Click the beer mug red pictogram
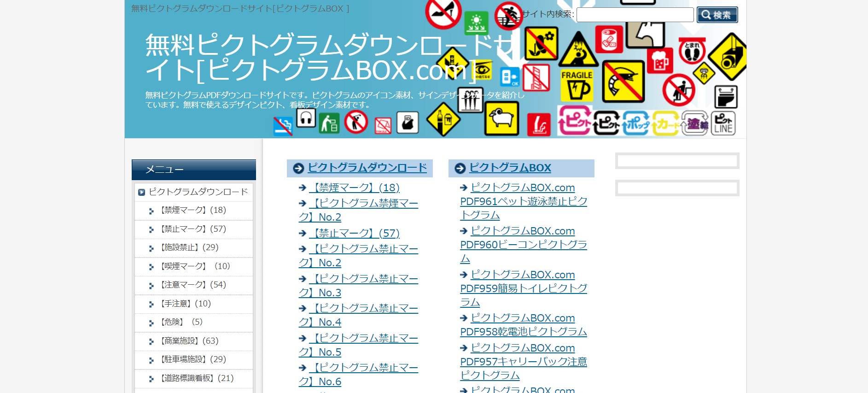 pyautogui.click(x=660, y=60)
